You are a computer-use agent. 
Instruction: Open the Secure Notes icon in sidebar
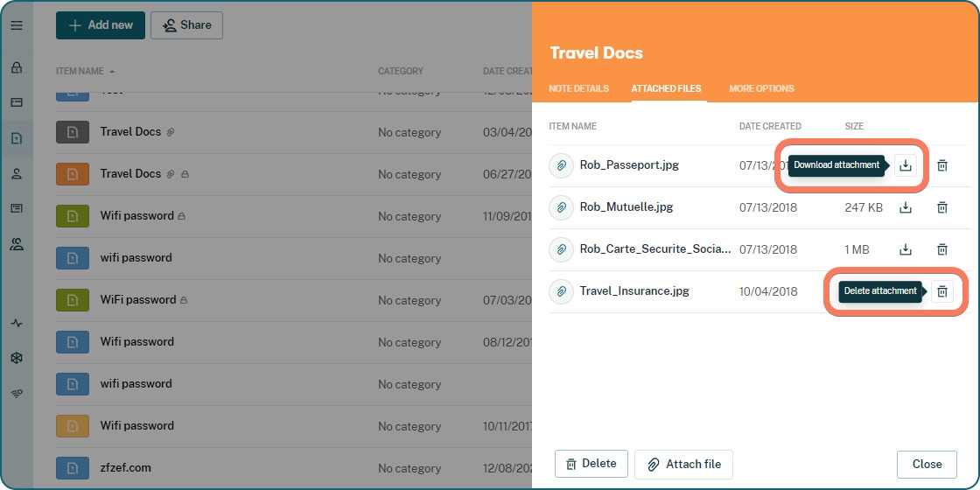17,139
